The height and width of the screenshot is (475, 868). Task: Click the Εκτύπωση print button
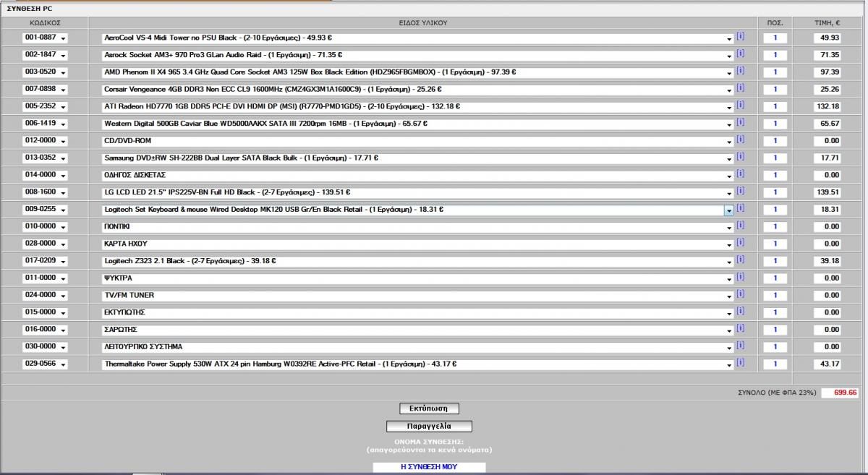429,409
